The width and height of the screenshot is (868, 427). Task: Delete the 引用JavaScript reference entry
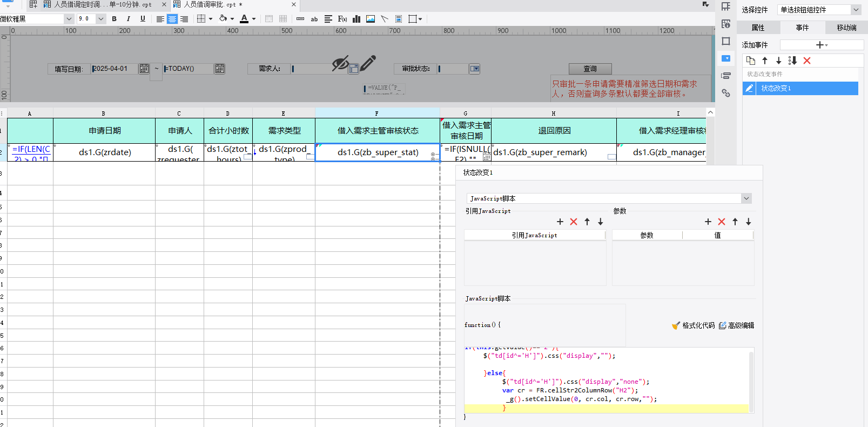[574, 222]
